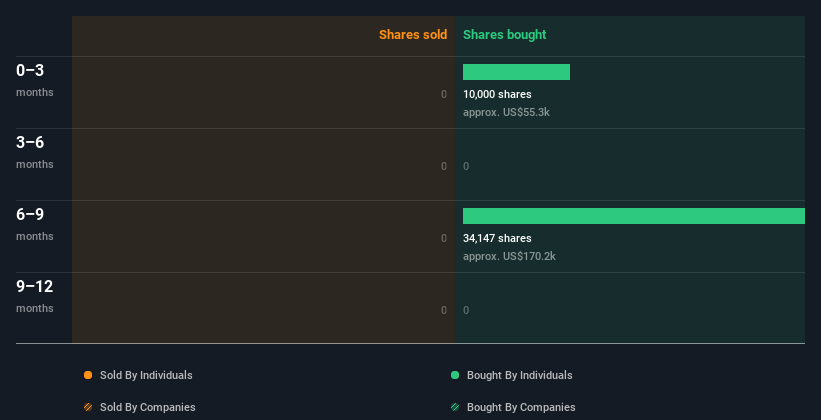
Task: Click the '9–12' months row label
Action: click(x=35, y=286)
